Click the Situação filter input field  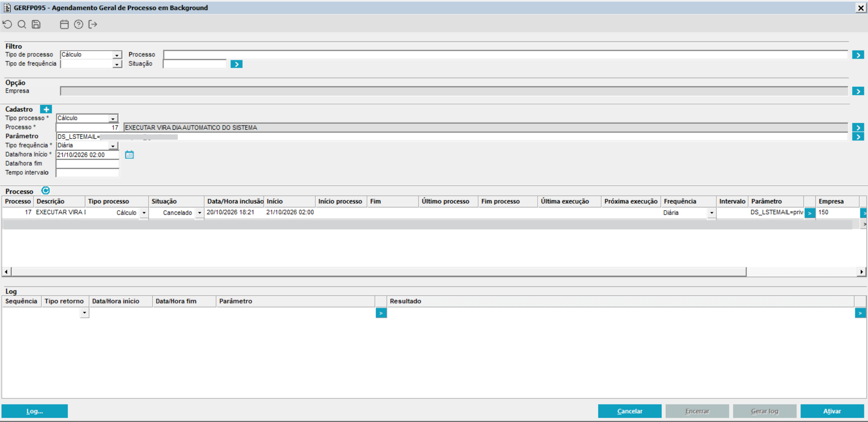(195, 64)
